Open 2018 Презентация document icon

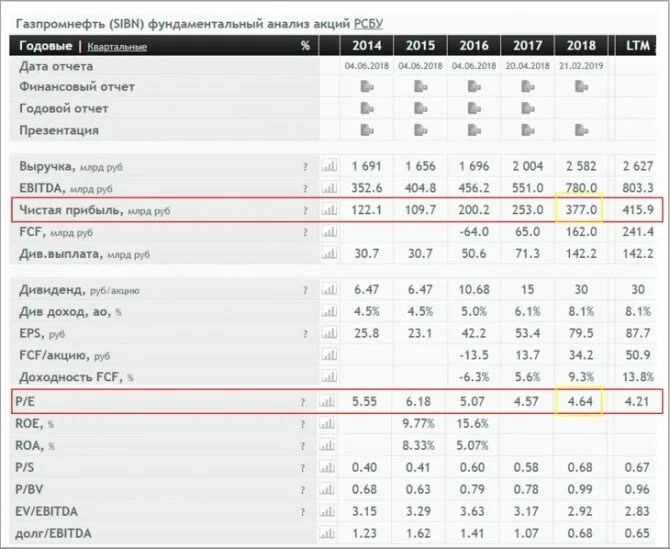click(581, 129)
